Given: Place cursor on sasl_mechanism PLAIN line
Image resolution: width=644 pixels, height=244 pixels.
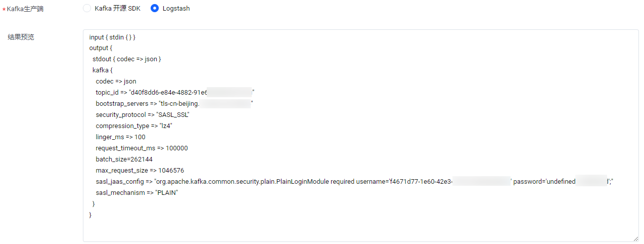Looking at the screenshot, I should pos(137,193).
